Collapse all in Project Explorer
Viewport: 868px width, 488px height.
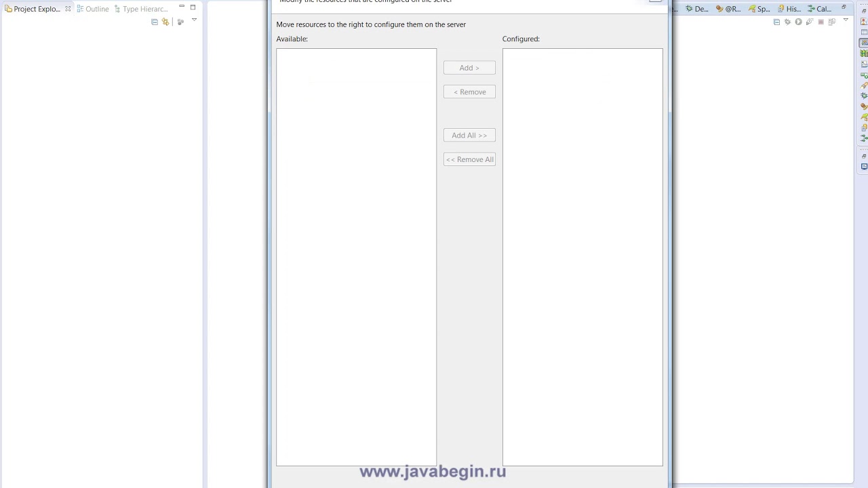tap(155, 22)
